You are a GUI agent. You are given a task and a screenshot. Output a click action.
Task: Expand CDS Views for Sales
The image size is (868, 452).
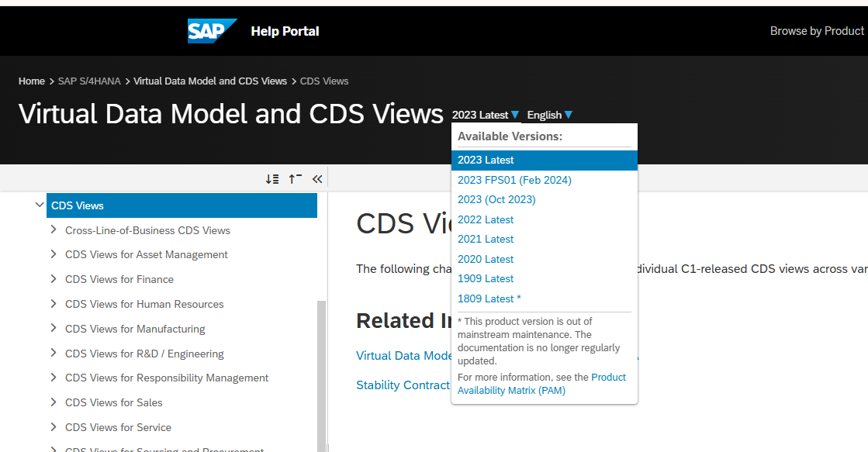[54, 402]
